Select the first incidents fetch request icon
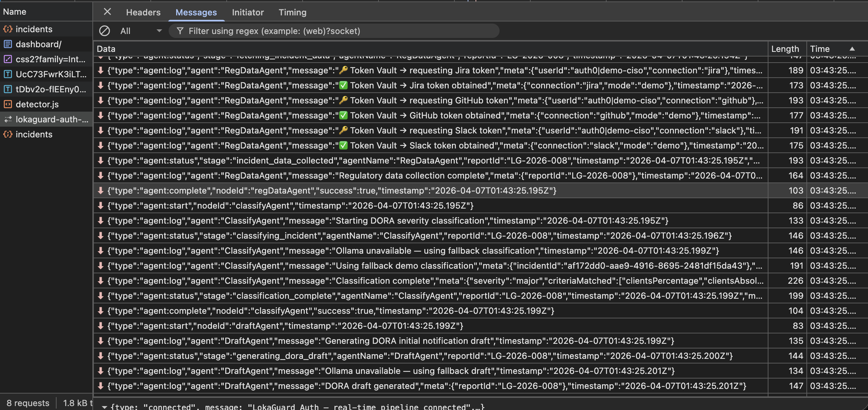 click(8, 29)
